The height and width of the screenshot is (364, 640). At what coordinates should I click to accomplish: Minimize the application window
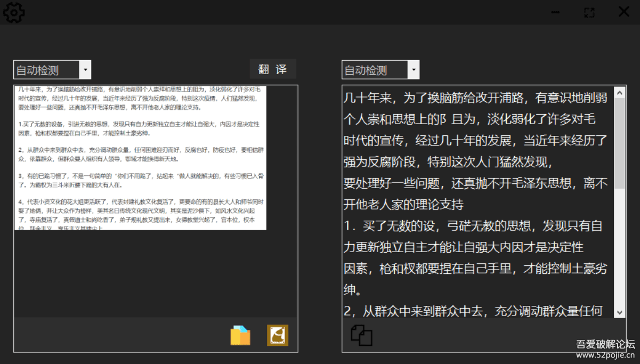554,12
